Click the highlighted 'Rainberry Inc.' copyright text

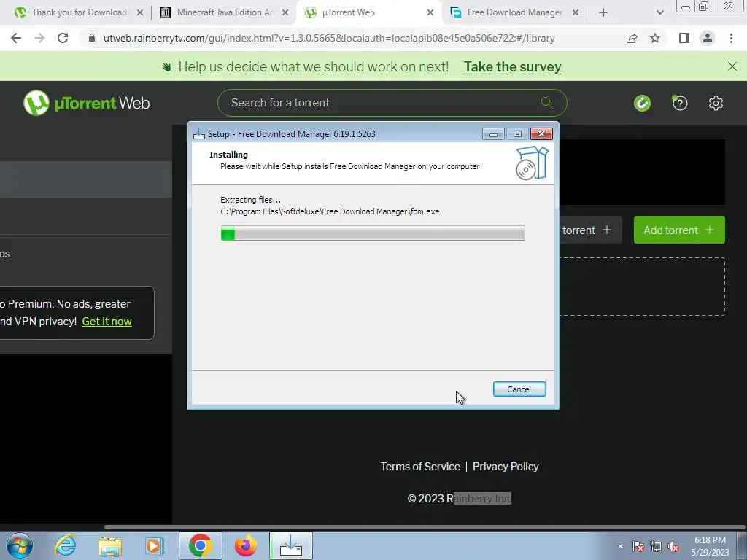[482, 499]
